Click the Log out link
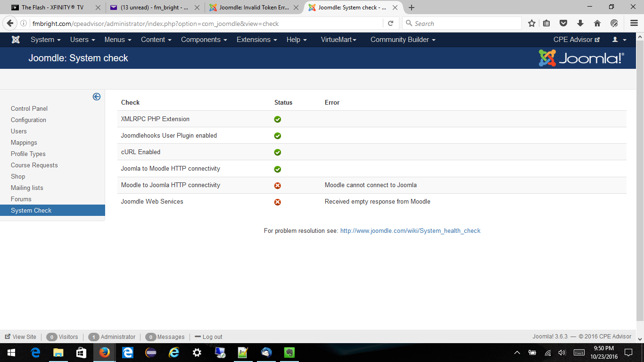The height and width of the screenshot is (362, 644). (x=212, y=337)
